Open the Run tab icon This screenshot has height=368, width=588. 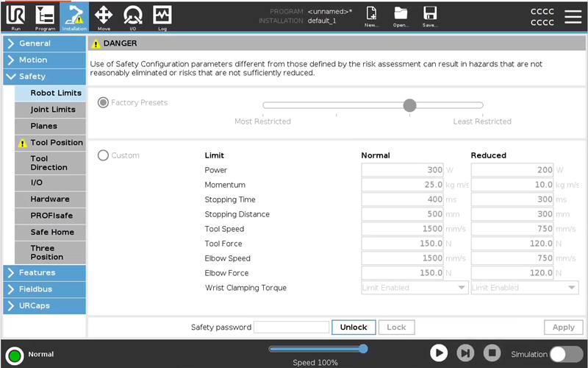point(16,15)
